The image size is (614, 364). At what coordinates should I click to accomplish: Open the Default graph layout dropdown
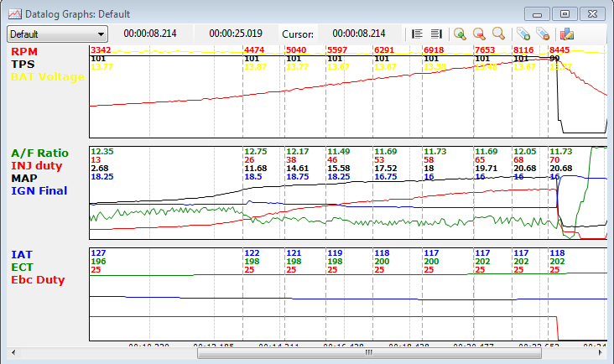(x=57, y=34)
